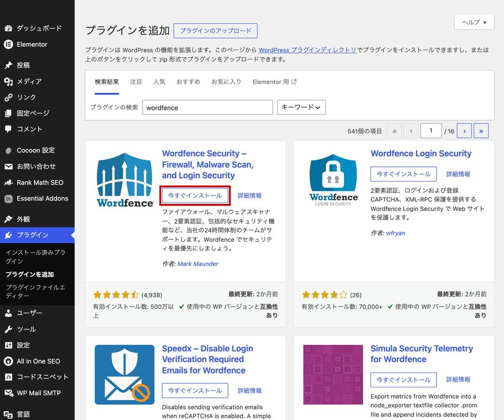
Task: Open the キーワード search type dropdown
Action: (x=301, y=107)
